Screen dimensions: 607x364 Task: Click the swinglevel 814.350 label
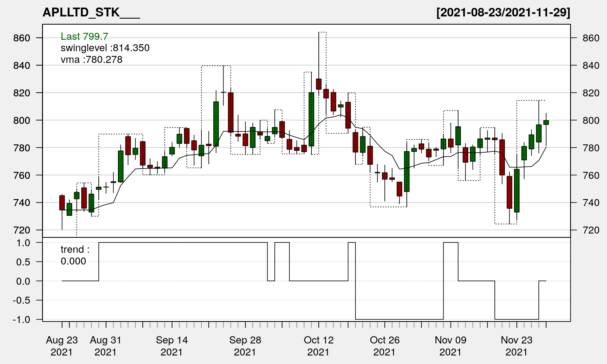click(x=105, y=48)
